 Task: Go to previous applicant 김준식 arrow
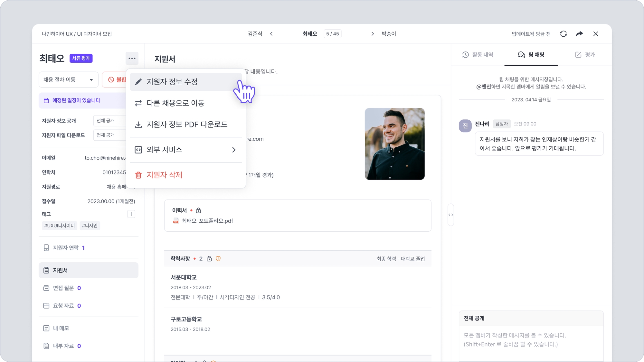(x=271, y=34)
